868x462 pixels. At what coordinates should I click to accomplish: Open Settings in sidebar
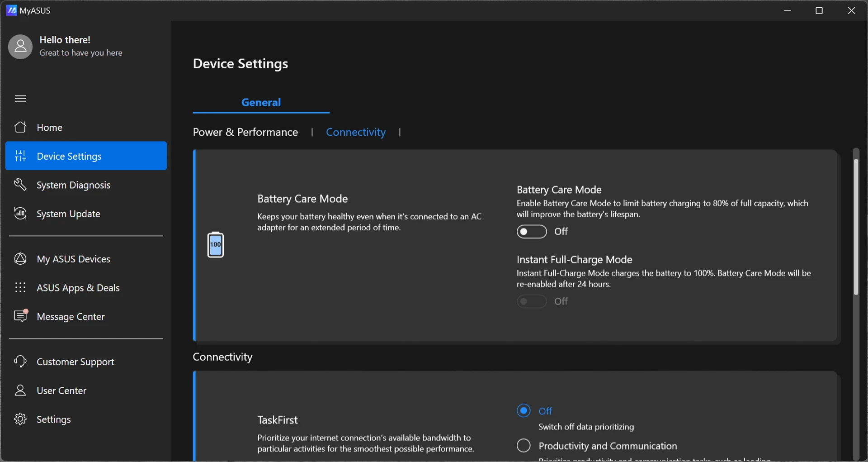pos(86,419)
